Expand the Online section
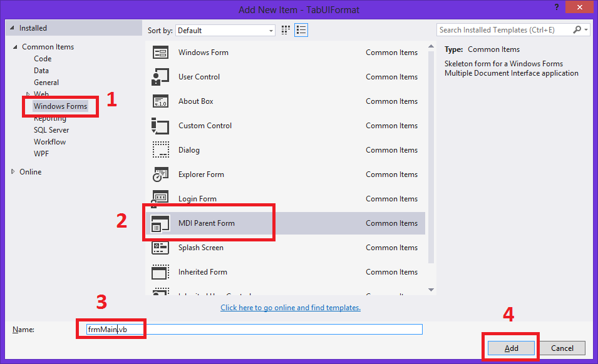Screen dimensions: 598x364 pyautogui.click(x=13, y=172)
